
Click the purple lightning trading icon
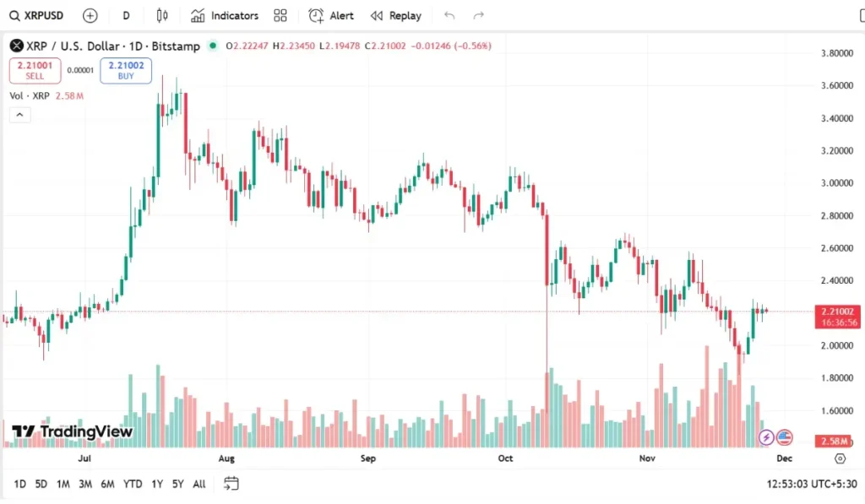pyautogui.click(x=765, y=436)
